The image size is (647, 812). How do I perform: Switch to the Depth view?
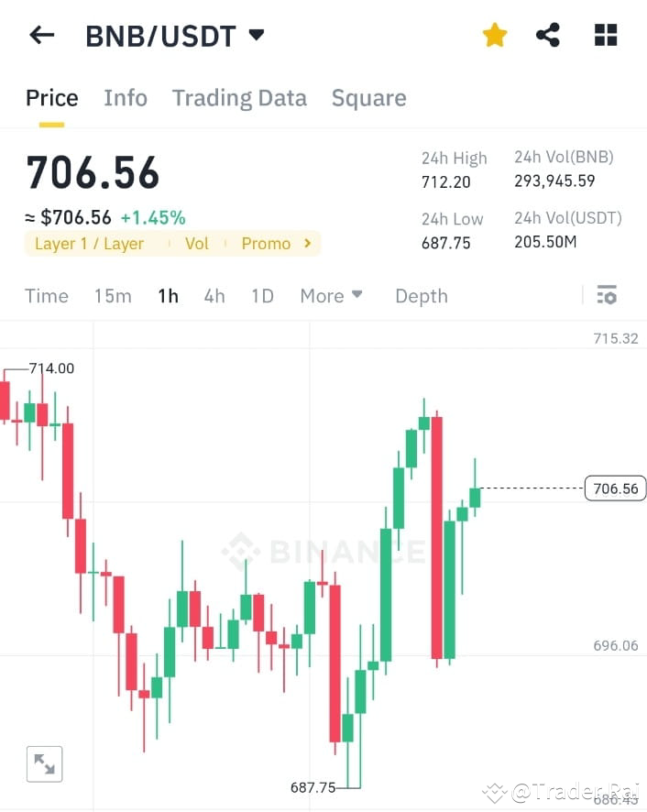pos(421,295)
